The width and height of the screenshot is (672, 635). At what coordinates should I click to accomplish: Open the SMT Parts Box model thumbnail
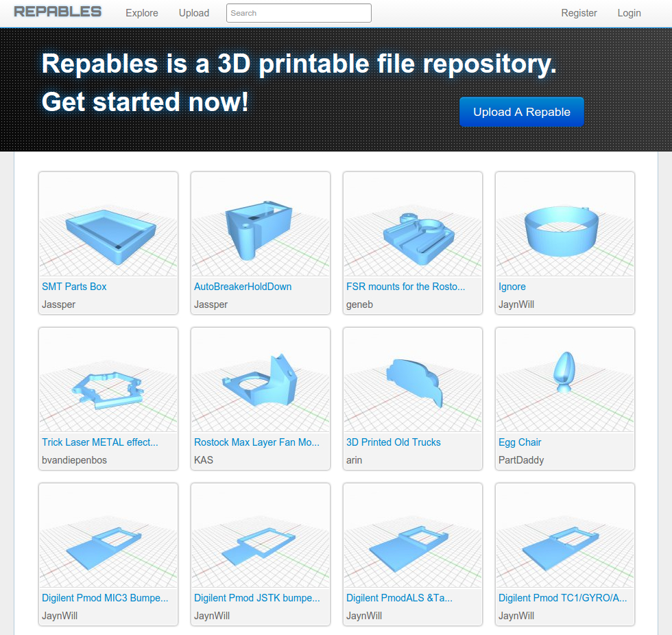108,224
